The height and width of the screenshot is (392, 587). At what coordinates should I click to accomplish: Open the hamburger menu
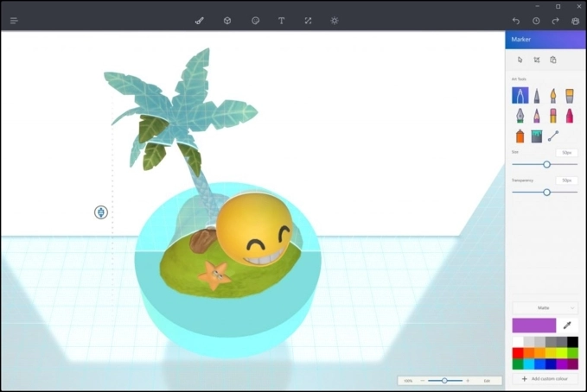pos(14,21)
